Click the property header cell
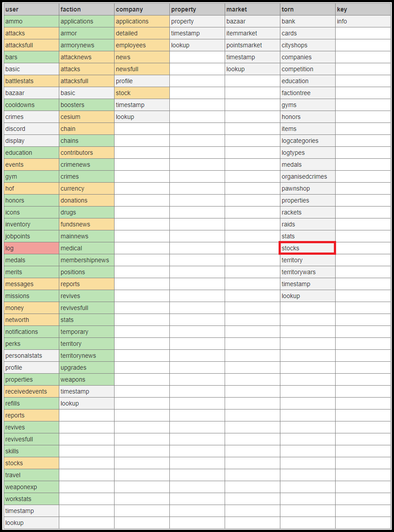 coord(197,9)
